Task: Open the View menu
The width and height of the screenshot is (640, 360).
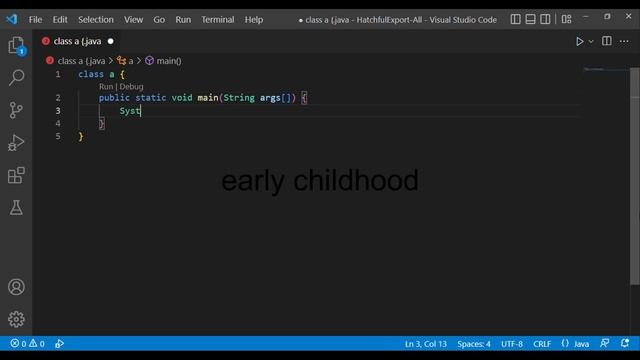Action: tap(133, 20)
